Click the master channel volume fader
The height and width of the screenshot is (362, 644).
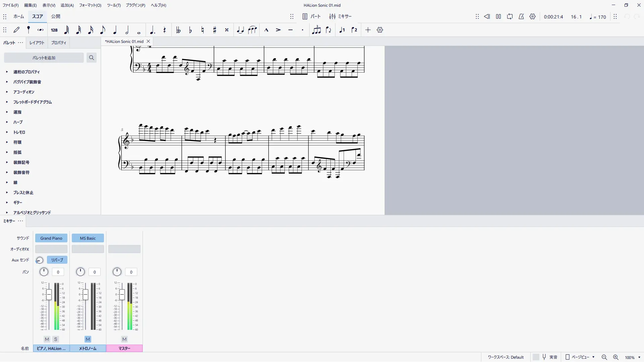(x=122, y=295)
